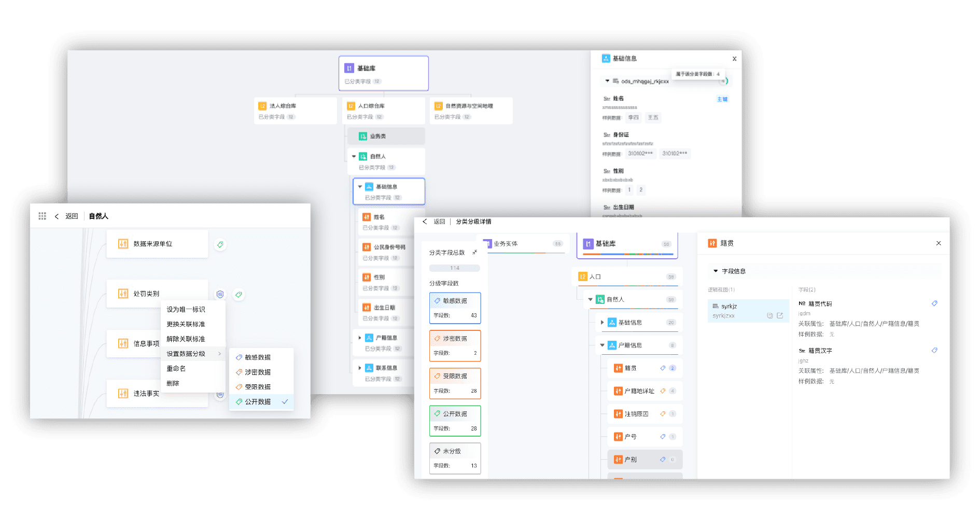Click blue tag icon on 籍贯 row
The image size is (980, 529).
[x=663, y=368]
